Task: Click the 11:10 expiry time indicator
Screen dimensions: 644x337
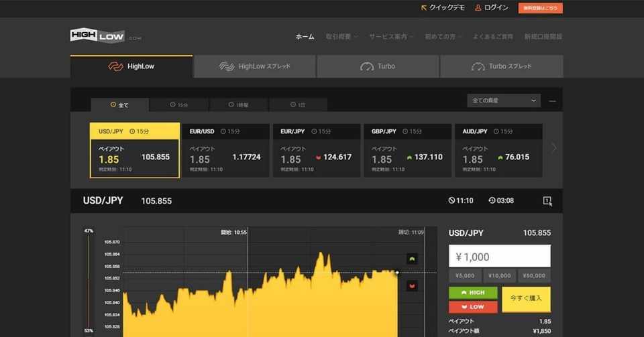Action: click(461, 200)
